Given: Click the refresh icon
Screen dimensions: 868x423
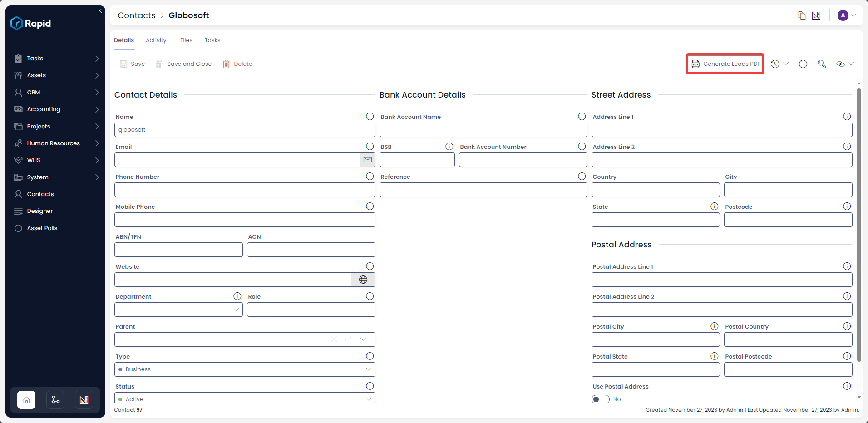Looking at the screenshot, I should (803, 64).
